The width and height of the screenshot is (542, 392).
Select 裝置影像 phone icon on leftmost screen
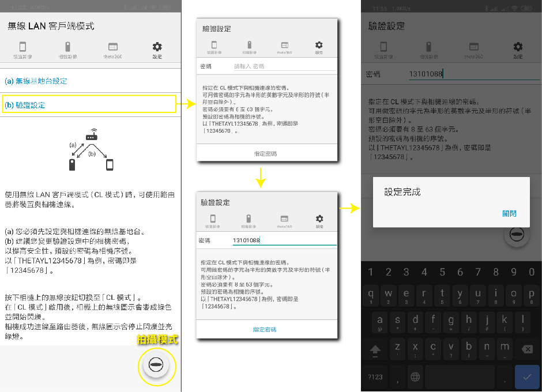point(22,50)
